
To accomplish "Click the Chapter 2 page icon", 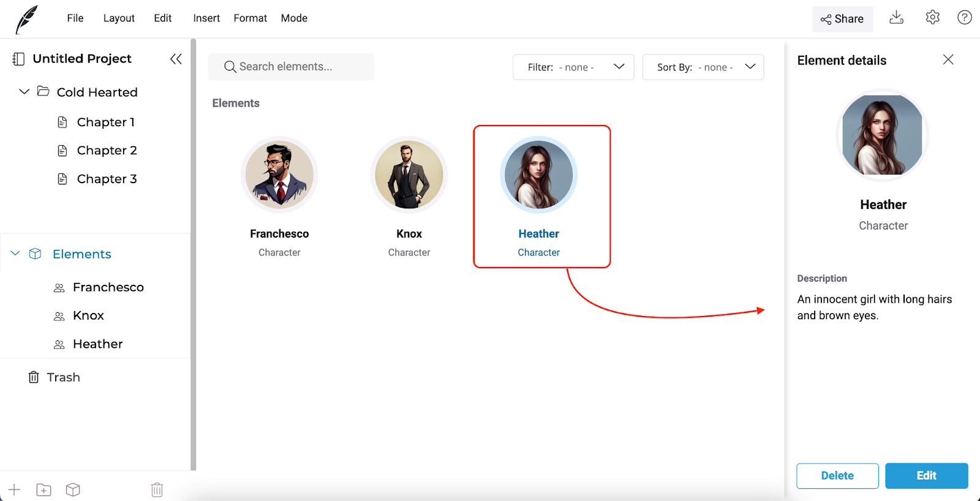I will pos(62,150).
